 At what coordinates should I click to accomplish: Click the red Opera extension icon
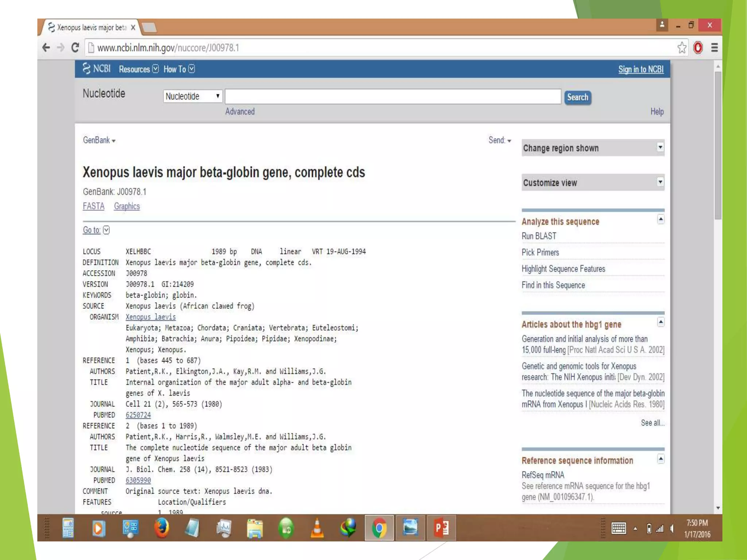(x=698, y=48)
